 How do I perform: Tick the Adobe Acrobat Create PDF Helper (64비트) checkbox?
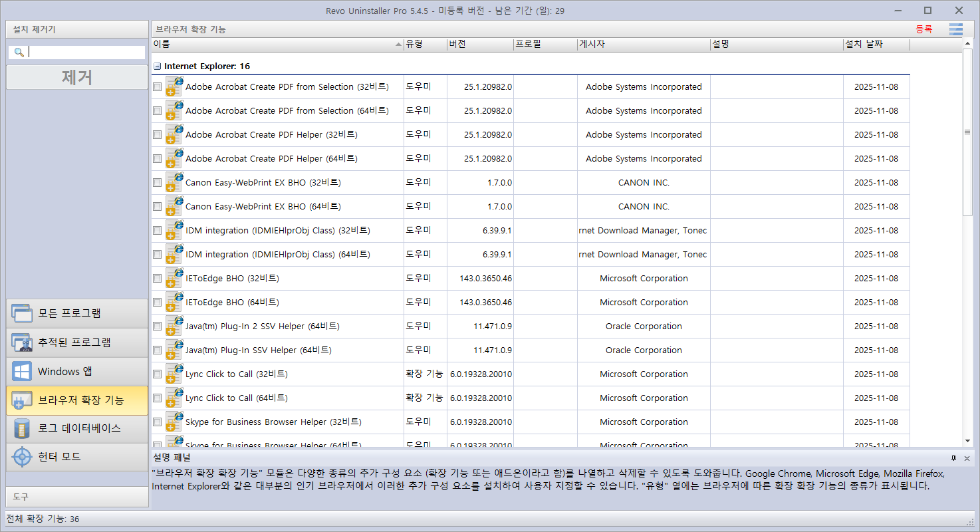point(157,159)
